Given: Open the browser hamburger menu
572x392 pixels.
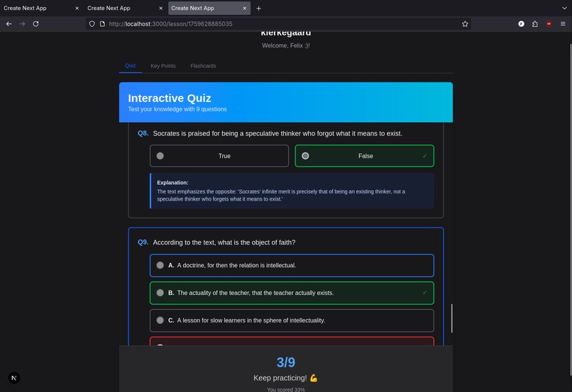Looking at the screenshot, I should [563, 23].
